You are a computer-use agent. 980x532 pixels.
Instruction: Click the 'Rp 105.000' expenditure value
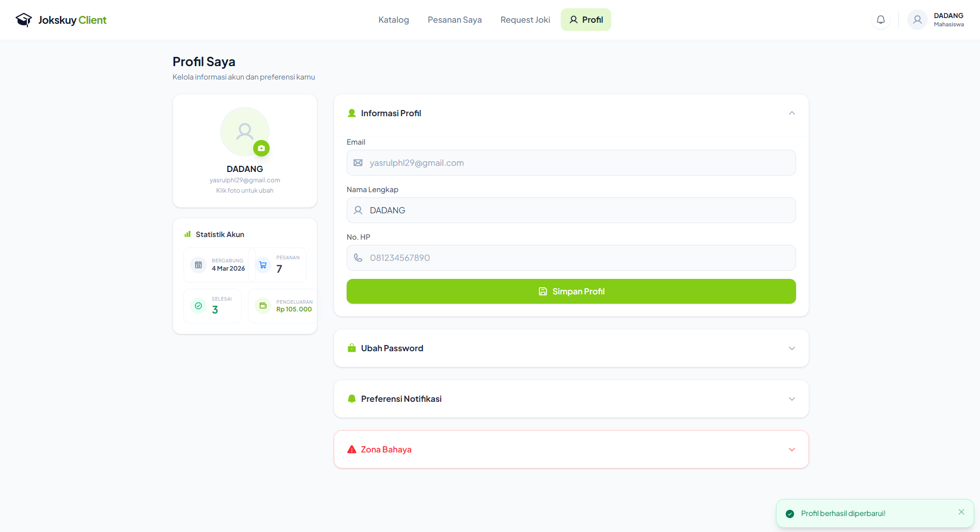click(x=294, y=309)
